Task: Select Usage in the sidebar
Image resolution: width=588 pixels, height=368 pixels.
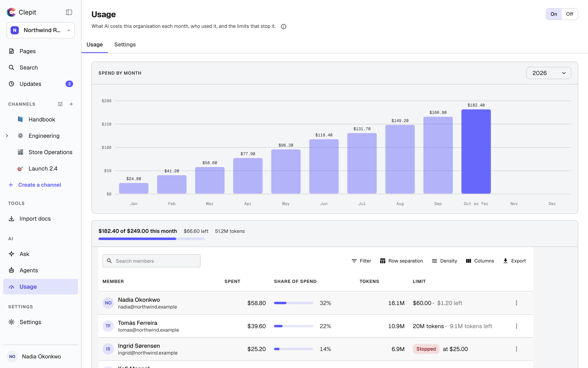Action: pyautogui.click(x=41, y=286)
